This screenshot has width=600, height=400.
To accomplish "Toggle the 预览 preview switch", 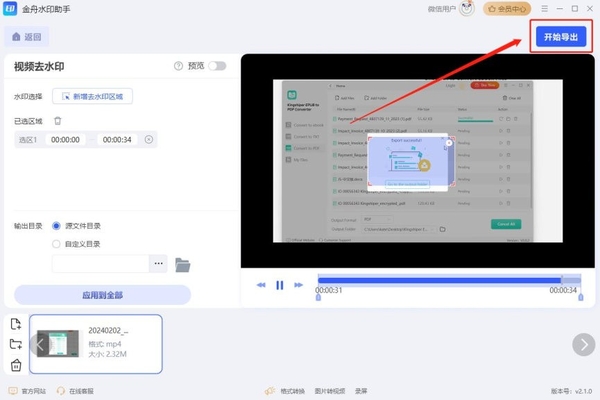I will coord(217,66).
